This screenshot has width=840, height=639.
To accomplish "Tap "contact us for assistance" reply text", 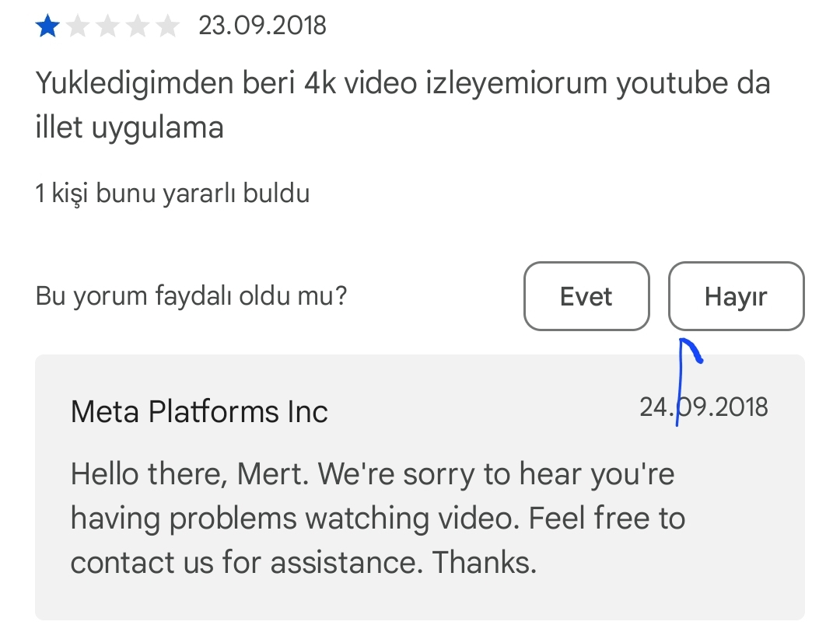I will pos(303,561).
